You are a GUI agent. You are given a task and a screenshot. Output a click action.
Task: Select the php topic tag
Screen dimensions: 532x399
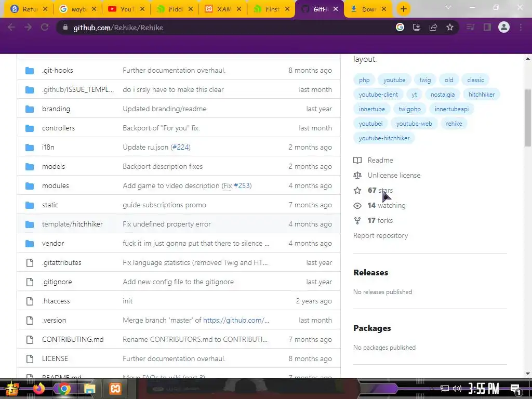point(364,80)
